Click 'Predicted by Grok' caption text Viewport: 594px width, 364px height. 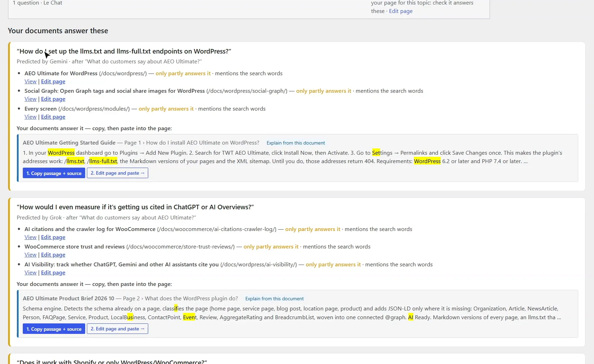[x=39, y=218]
